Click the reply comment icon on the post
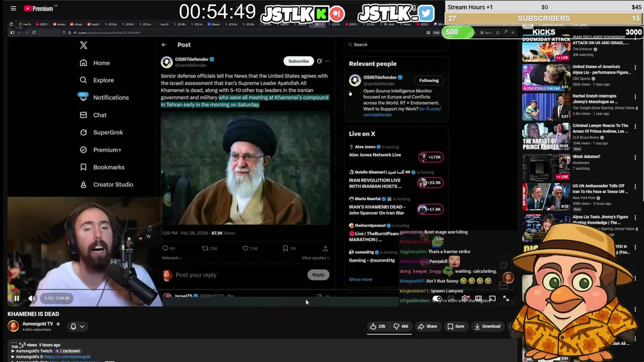Screen dimensions: 644x362 pos(165,248)
